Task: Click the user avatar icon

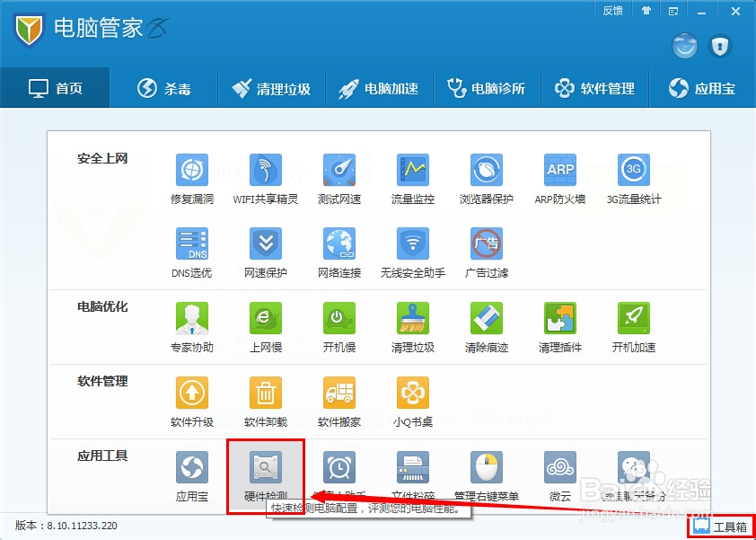Action: coord(685,47)
